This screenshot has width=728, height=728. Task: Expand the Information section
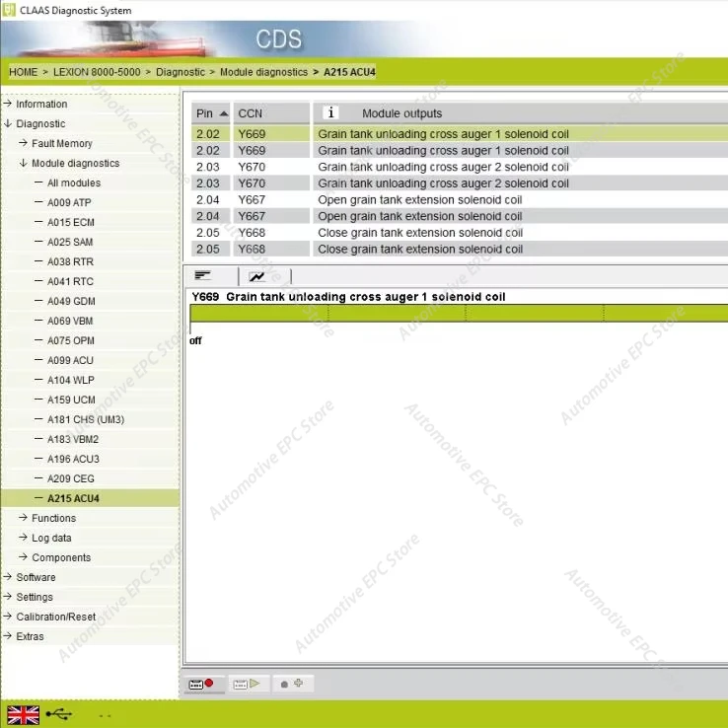(41, 104)
